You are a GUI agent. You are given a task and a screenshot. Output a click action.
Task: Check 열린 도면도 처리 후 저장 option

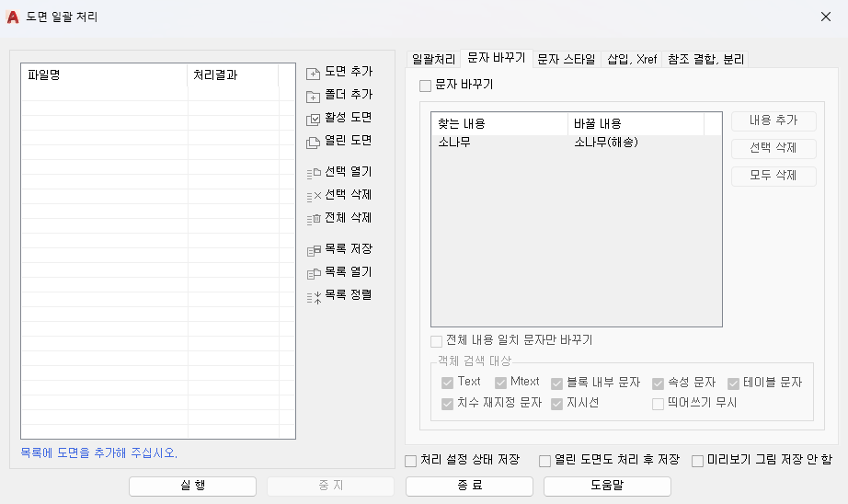tap(544, 461)
